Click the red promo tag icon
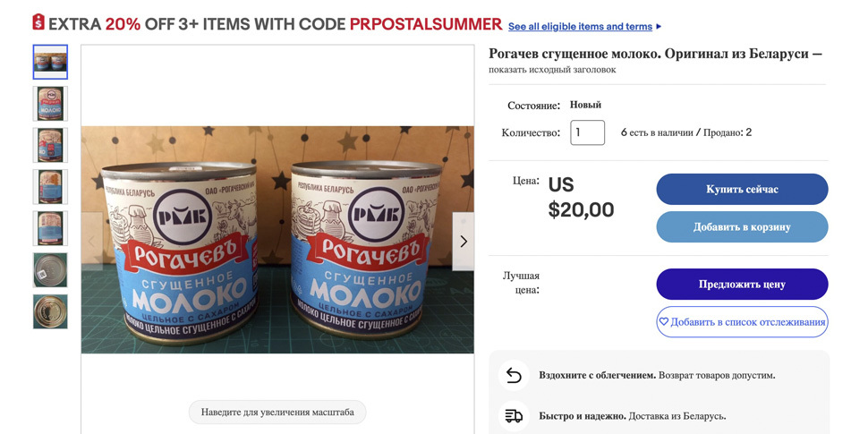The height and width of the screenshot is (434, 868). point(38,22)
